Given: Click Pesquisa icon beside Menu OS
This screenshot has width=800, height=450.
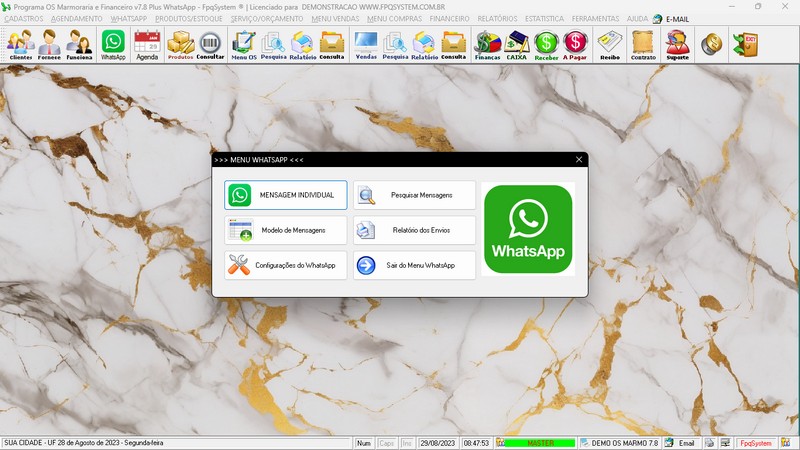Looking at the screenshot, I should click(x=273, y=44).
